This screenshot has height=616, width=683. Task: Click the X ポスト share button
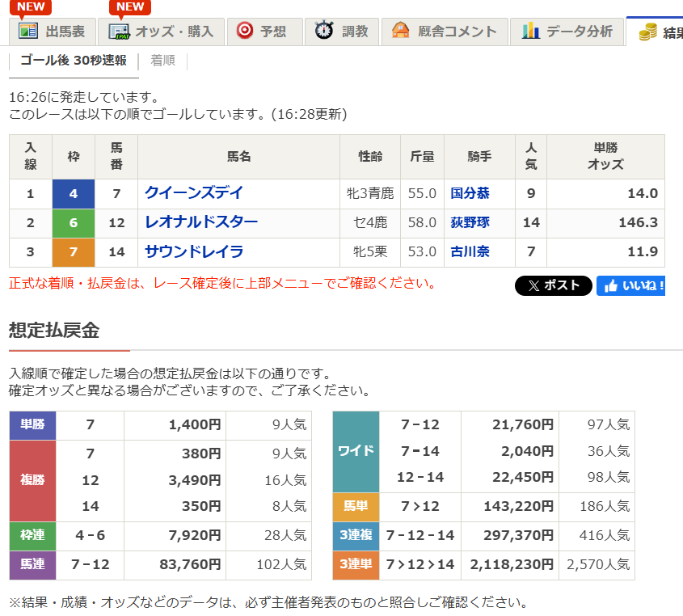(553, 285)
